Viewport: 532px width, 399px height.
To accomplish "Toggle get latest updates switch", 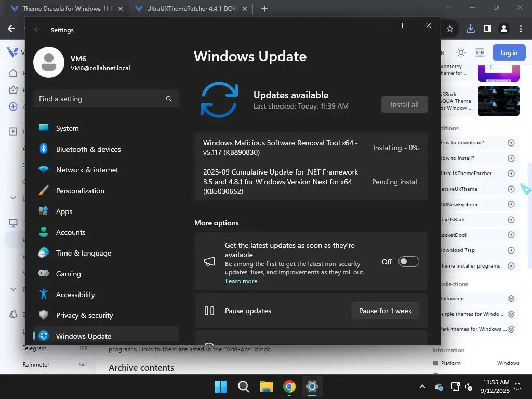I will pos(408,262).
